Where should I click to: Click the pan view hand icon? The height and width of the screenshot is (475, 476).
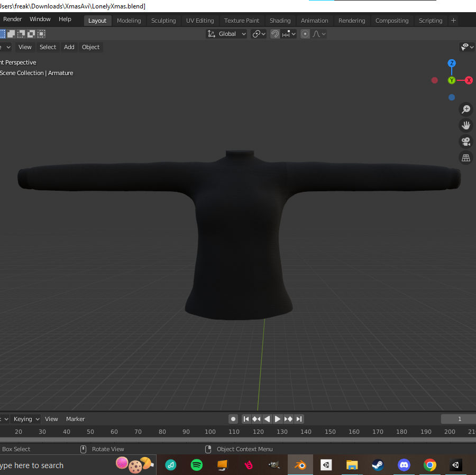click(x=465, y=125)
